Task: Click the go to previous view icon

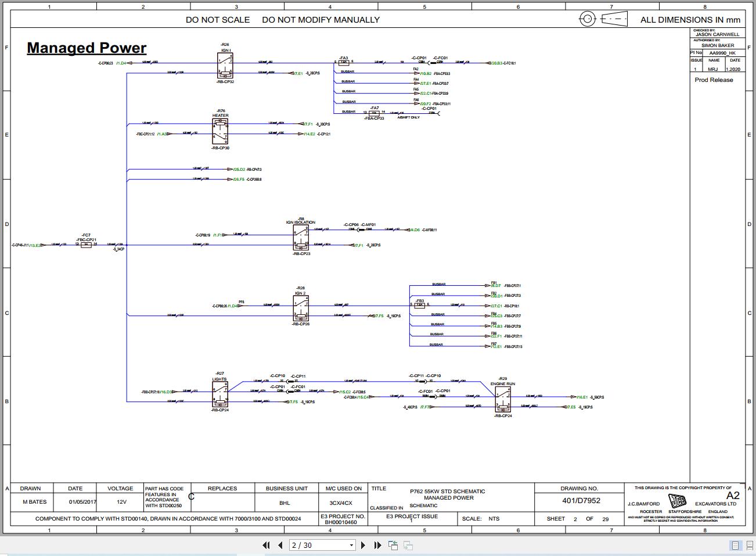Action: 393,545
